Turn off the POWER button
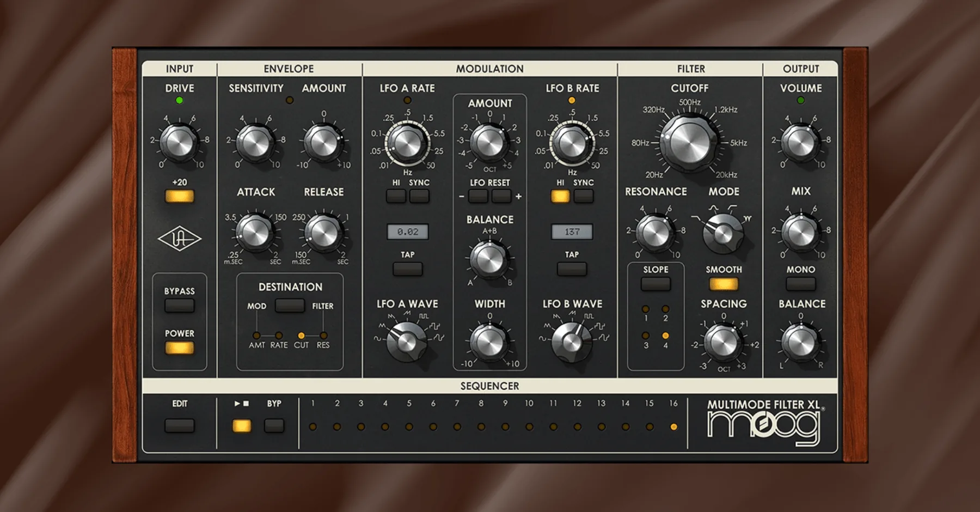 click(180, 348)
